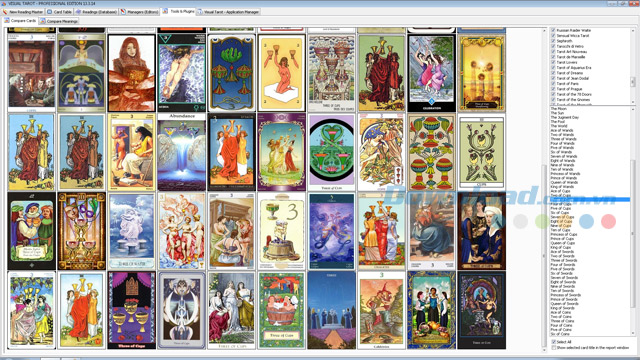Open the card with large 3 and grape barrel
Screen dimensions: 640x360
point(282,231)
